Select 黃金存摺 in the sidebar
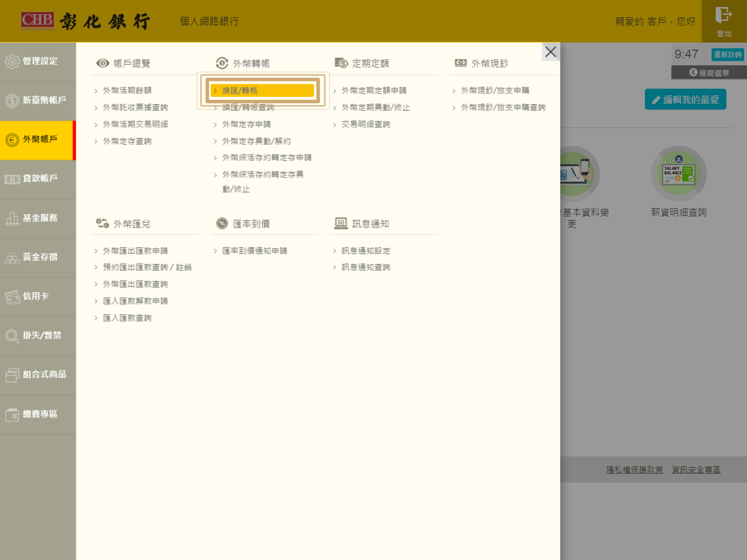Screen dimensions: 747x560 click(38, 257)
